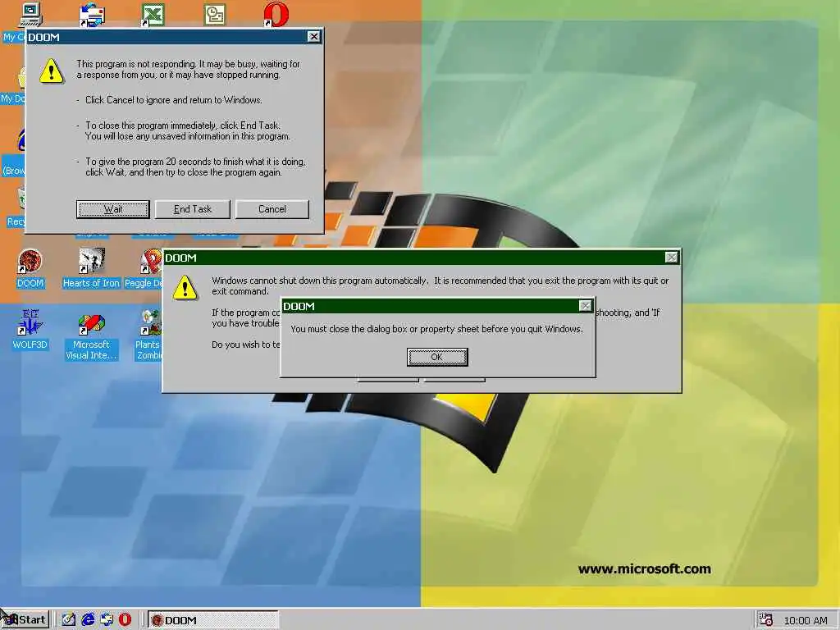Click End Task to close DOOM
The image size is (840, 630).
click(192, 209)
